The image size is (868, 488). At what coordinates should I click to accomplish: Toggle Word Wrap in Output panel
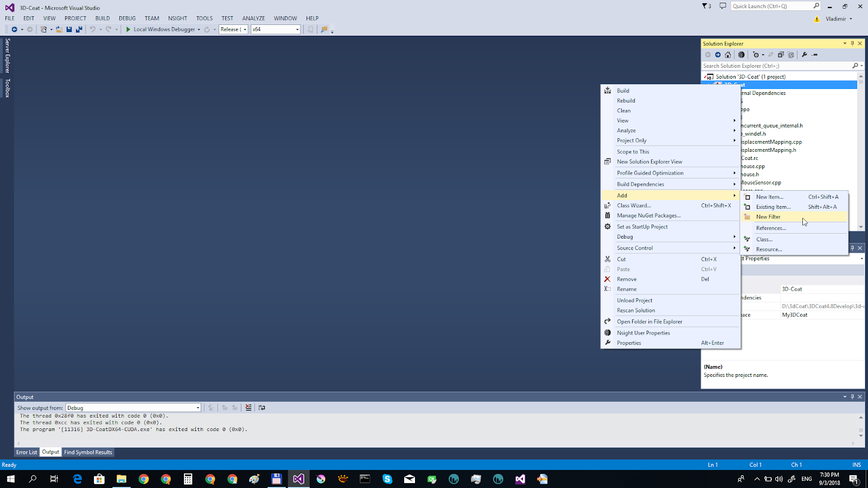[x=262, y=408]
